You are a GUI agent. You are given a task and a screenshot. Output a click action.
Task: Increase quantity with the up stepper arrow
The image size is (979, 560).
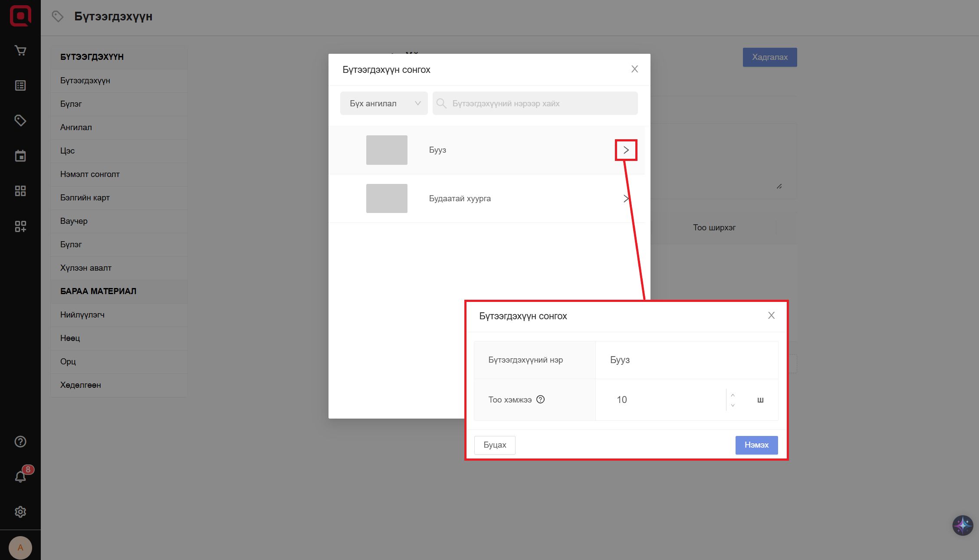point(733,395)
